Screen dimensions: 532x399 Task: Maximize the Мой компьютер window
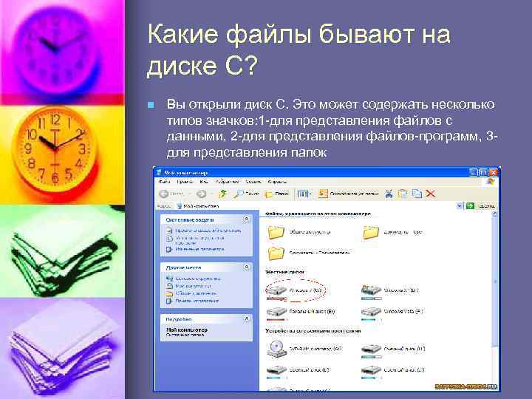tap(484, 172)
